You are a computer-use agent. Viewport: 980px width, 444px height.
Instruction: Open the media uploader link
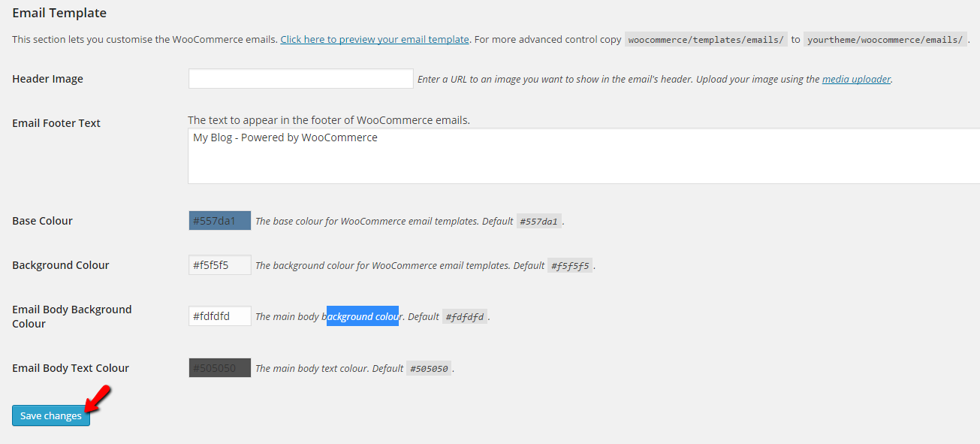[x=855, y=78]
